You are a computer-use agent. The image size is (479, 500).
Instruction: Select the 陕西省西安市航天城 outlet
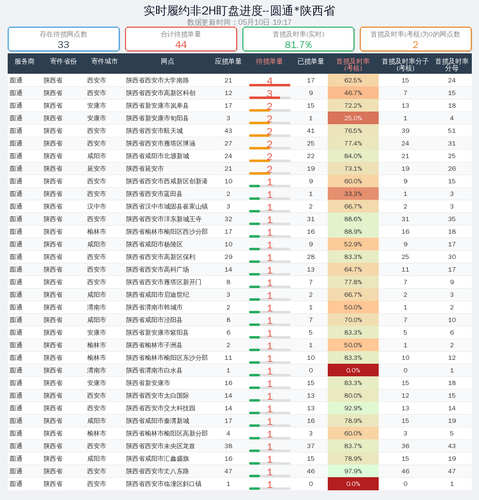[x=154, y=131]
